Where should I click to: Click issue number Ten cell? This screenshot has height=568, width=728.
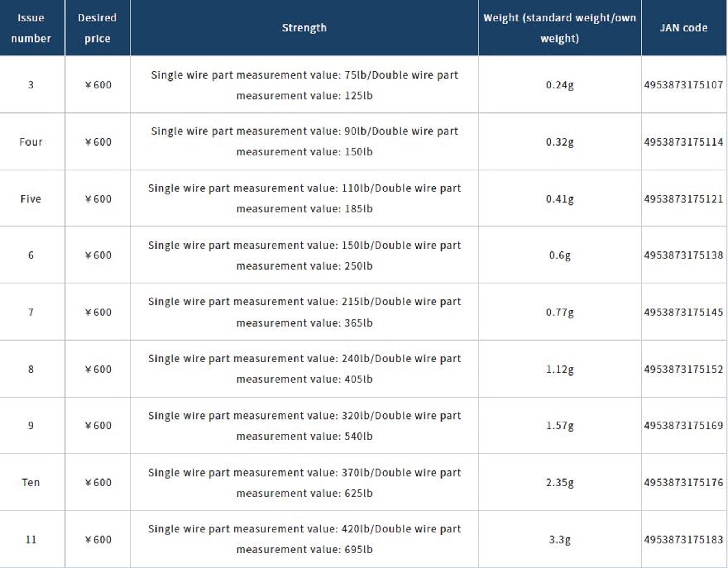(x=31, y=483)
